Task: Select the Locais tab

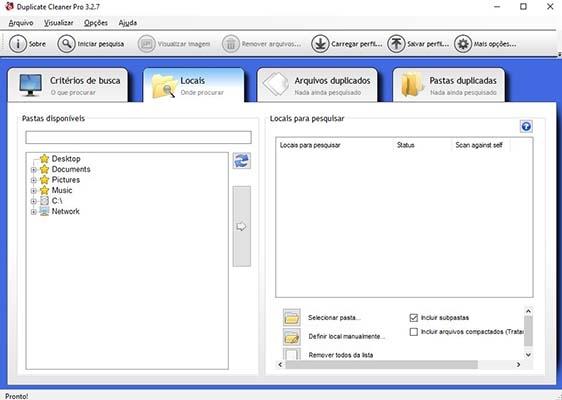Action: (x=194, y=85)
